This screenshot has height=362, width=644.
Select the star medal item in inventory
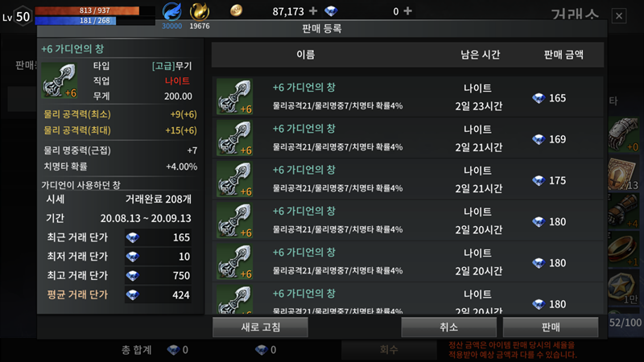click(x=623, y=288)
